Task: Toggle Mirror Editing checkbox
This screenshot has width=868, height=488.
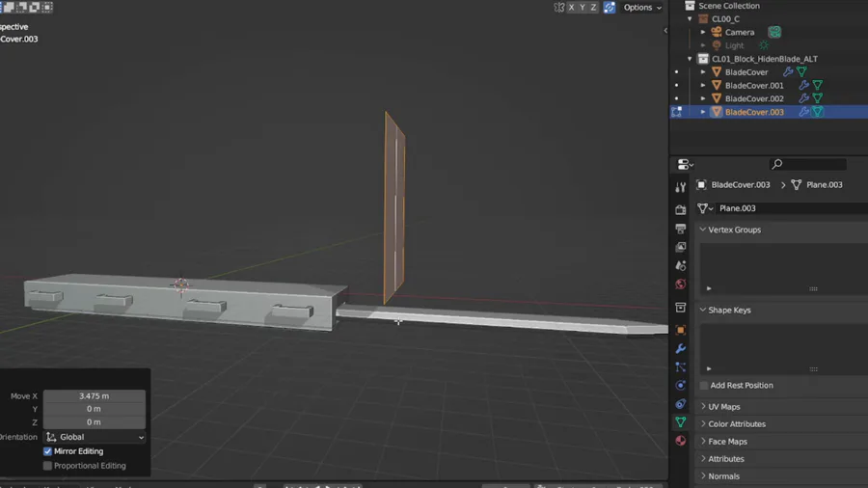Action: click(x=47, y=451)
